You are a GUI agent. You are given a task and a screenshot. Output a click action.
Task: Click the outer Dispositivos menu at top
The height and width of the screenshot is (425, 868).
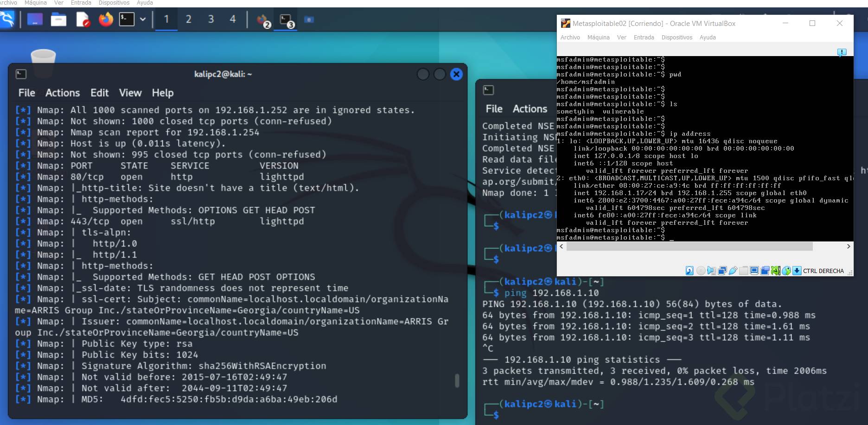[114, 3]
